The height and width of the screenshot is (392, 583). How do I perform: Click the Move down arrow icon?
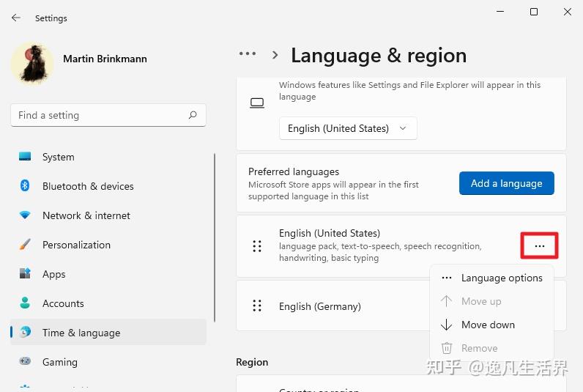446,325
